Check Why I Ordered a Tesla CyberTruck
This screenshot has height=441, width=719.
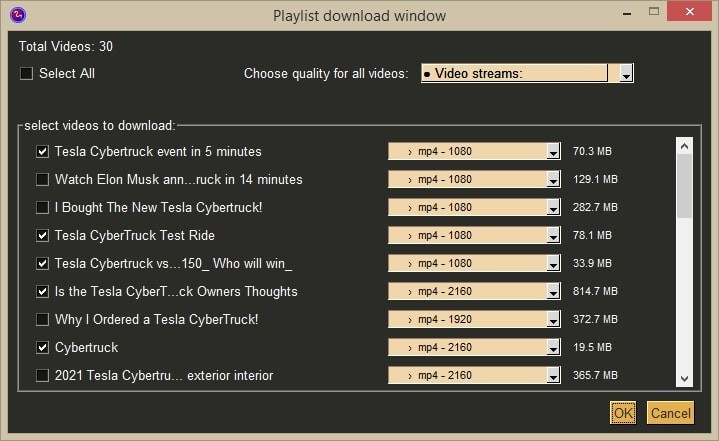point(42,320)
